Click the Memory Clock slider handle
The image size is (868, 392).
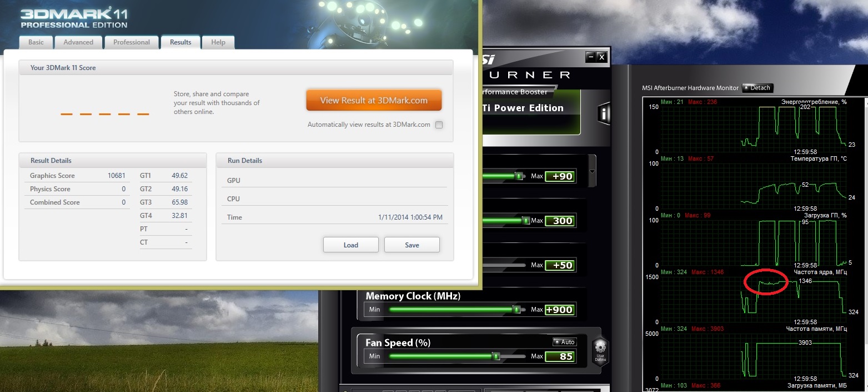[x=516, y=309]
